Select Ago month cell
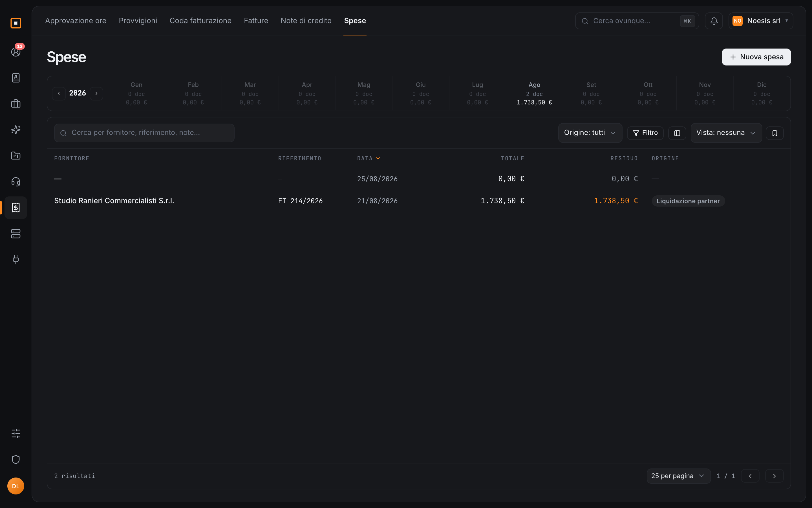 click(534, 93)
